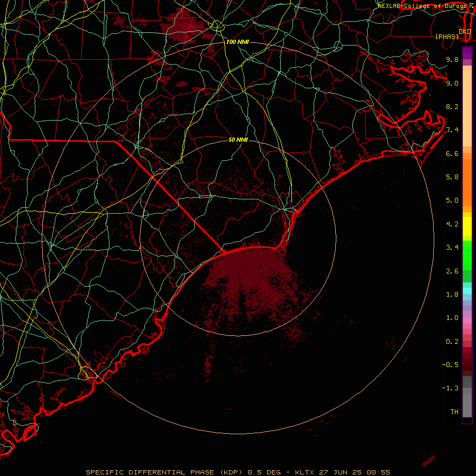Click the 3.4 value on the color scale
476x476 pixels.
452,248
